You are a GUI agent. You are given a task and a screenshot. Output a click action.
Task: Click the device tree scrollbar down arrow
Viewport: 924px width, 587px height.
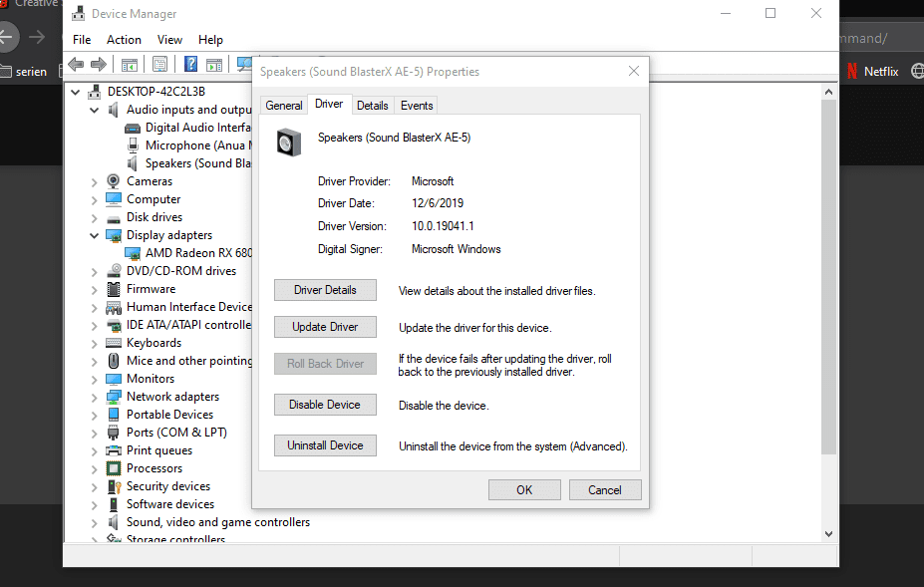(828, 534)
